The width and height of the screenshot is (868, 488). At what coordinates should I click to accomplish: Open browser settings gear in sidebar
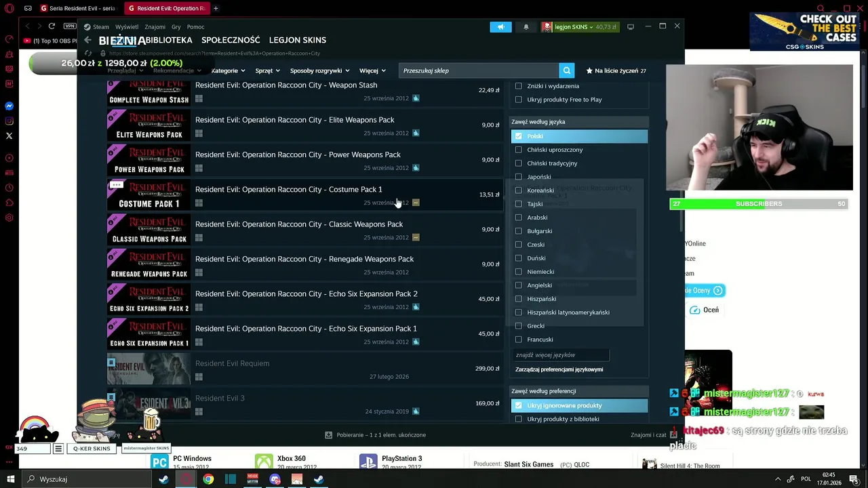9,218
